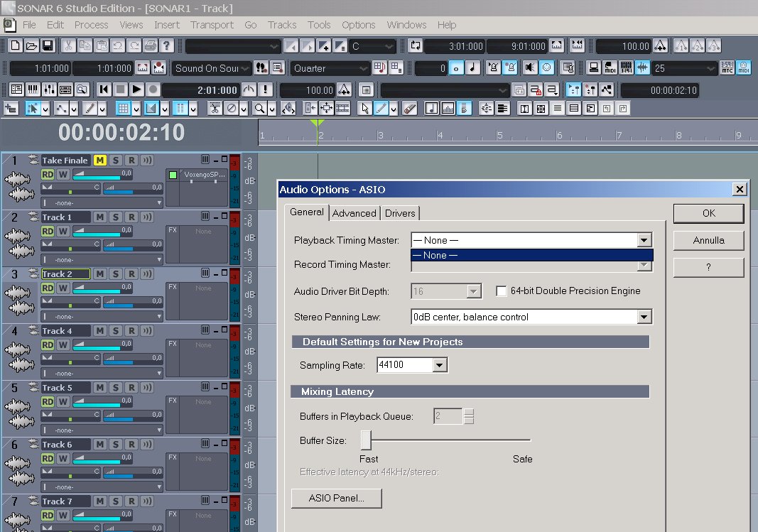Open the Process menu
The width and height of the screenshot is (758, 532).
coord(92,25)
